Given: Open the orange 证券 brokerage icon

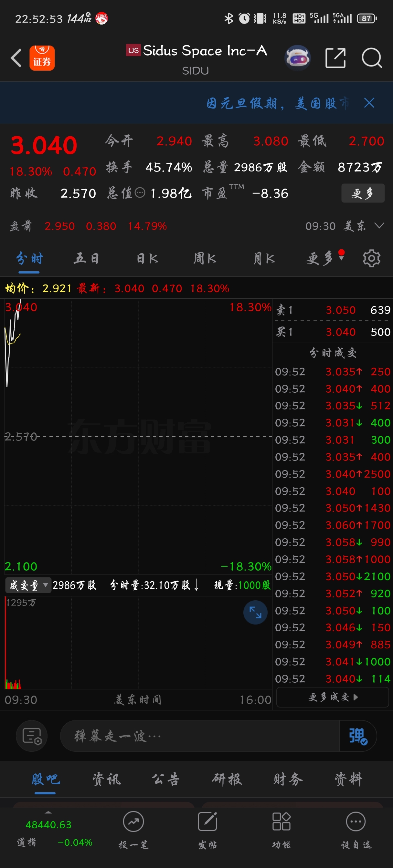Looking at the screenshot, I should point(42,58).
